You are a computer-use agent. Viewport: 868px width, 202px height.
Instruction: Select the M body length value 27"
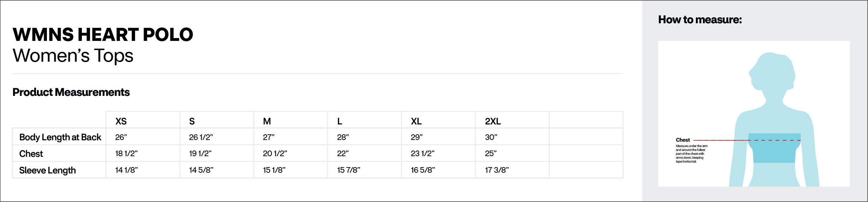tap(269, 137)
